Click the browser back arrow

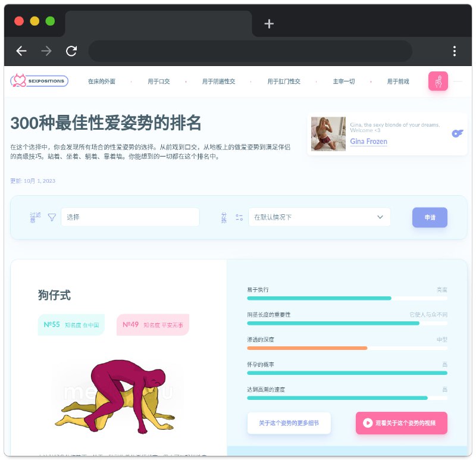pos(21,51)
